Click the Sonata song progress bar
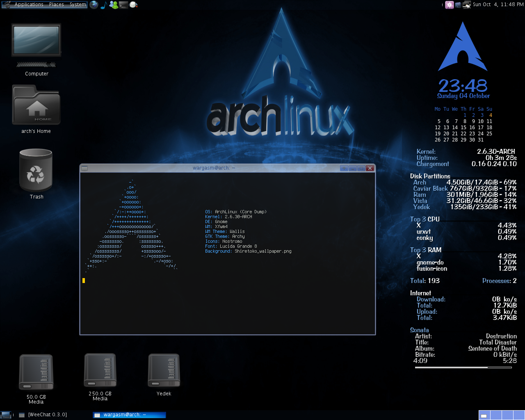525x420 pixels. pos(463,367)
